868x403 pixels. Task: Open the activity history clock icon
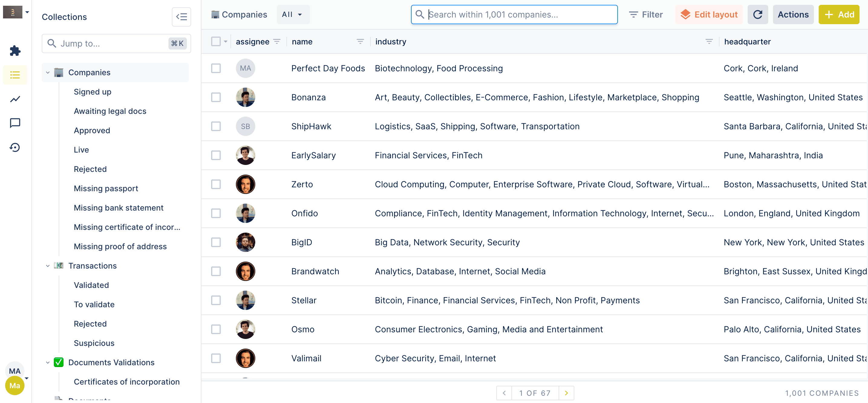(x=15, y=147)
